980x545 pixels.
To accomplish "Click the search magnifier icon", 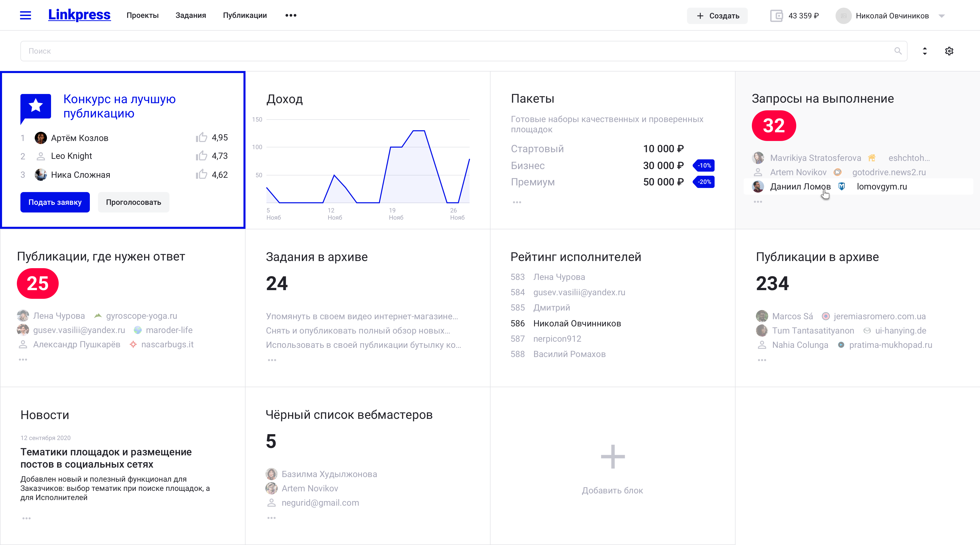I will pos(898,51).
